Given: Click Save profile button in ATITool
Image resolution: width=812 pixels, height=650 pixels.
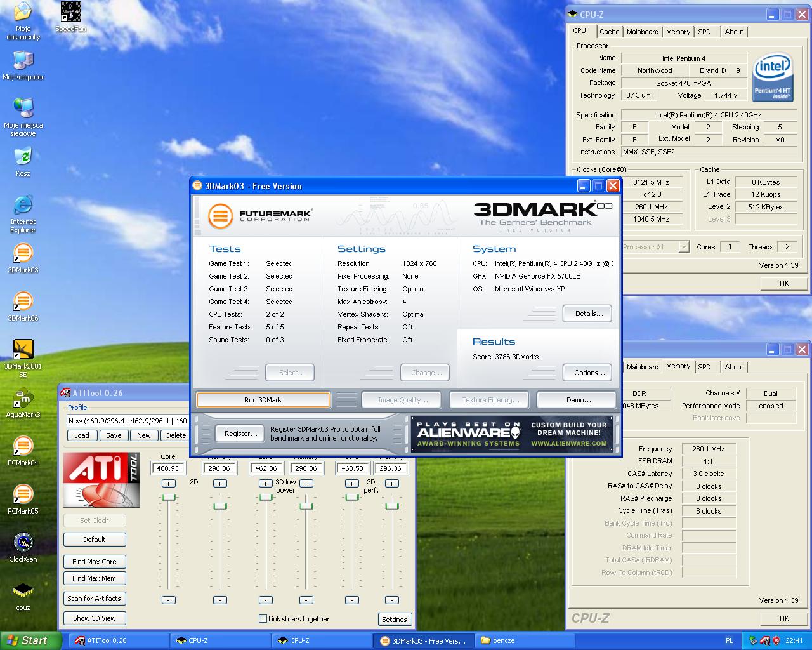Looking at the screenshot, I should (x=114, y=435).
